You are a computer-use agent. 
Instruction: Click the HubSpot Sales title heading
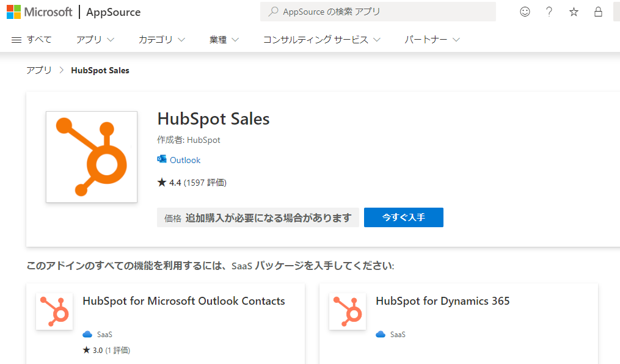(214, 118)
